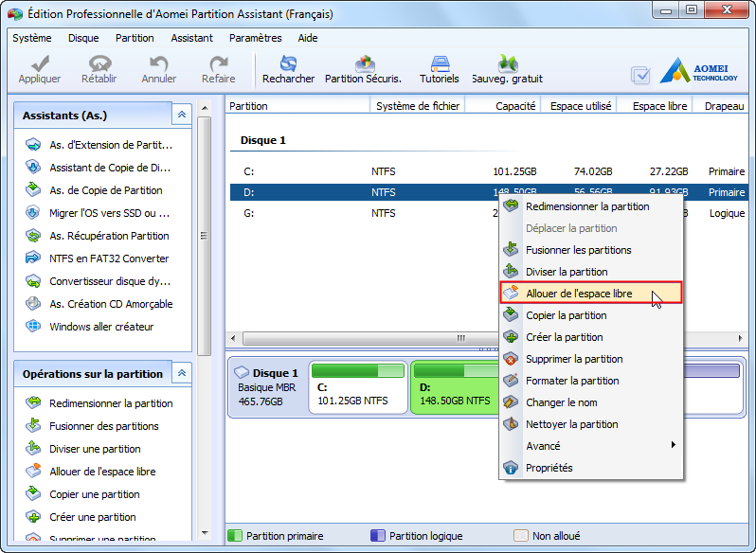Click the down arrow of left panel scrollbar
Viewport: 756px width, 553px height.
(205, 533)
